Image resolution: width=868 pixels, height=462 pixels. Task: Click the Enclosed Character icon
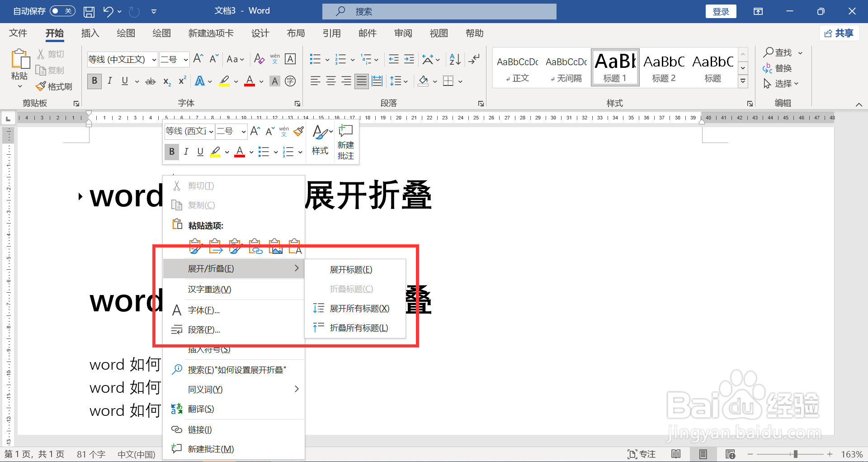(x=290, y=81)
